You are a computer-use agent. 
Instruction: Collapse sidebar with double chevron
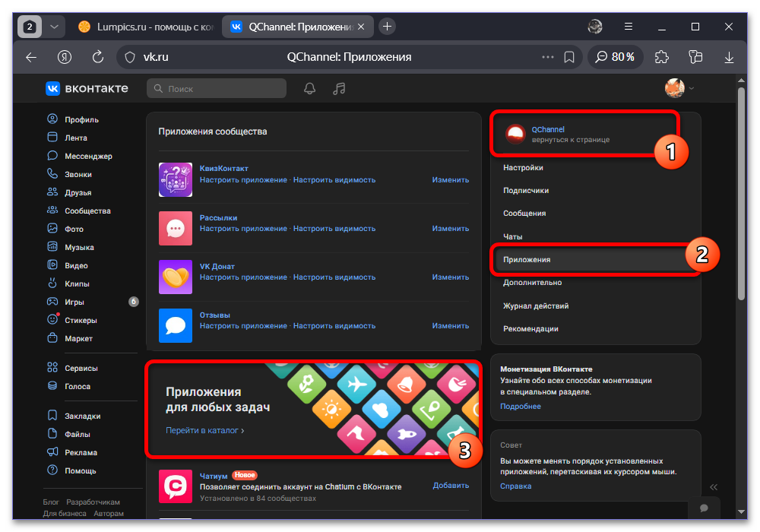[x=714, y=487]
